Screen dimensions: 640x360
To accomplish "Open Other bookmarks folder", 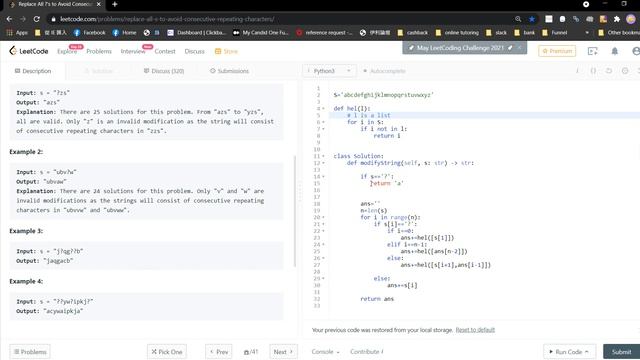I will coord(619,33).
